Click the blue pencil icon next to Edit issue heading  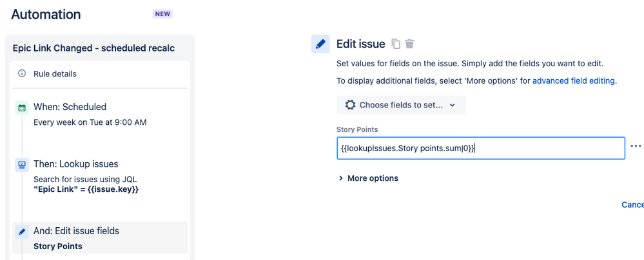click(320, 44)
